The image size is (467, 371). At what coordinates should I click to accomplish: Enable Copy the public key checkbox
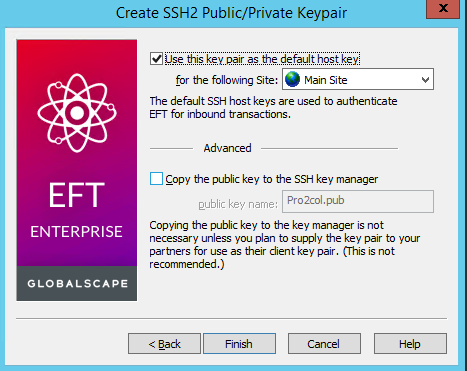tap(156, 179)
